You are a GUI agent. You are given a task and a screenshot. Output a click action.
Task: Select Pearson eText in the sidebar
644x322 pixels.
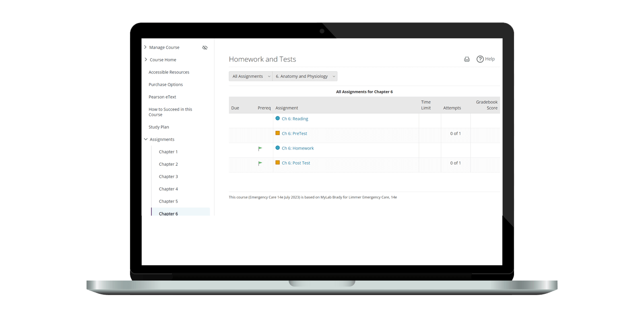(x=162, y=97)
